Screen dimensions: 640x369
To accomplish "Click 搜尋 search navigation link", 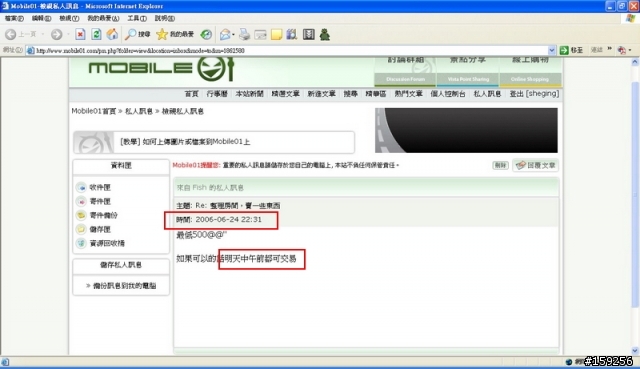I will coord(350,94).
